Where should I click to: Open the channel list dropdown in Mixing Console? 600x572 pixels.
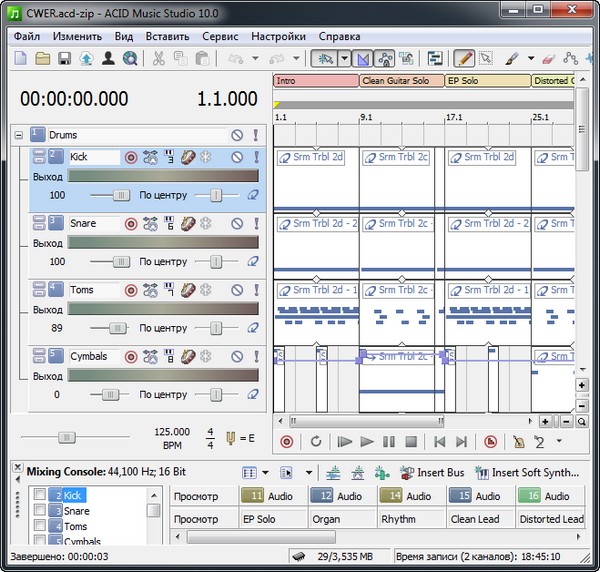tap(308, 473)
